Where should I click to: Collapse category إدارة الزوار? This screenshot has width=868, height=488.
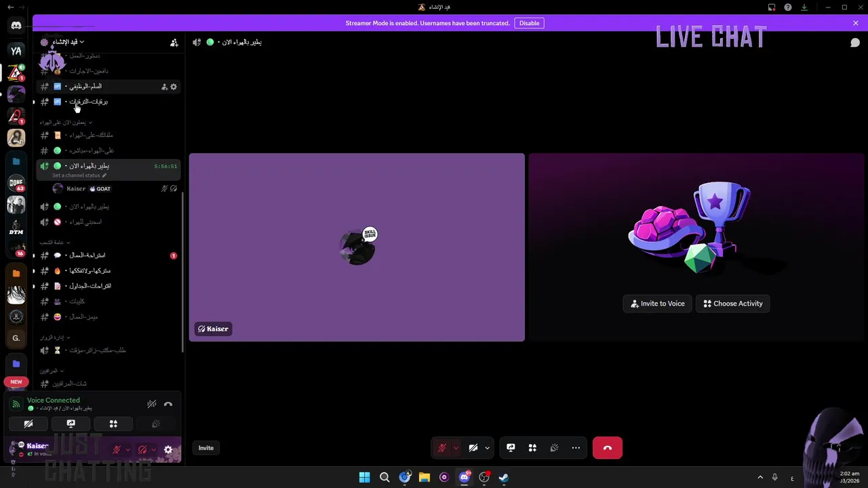coord(54,338)
